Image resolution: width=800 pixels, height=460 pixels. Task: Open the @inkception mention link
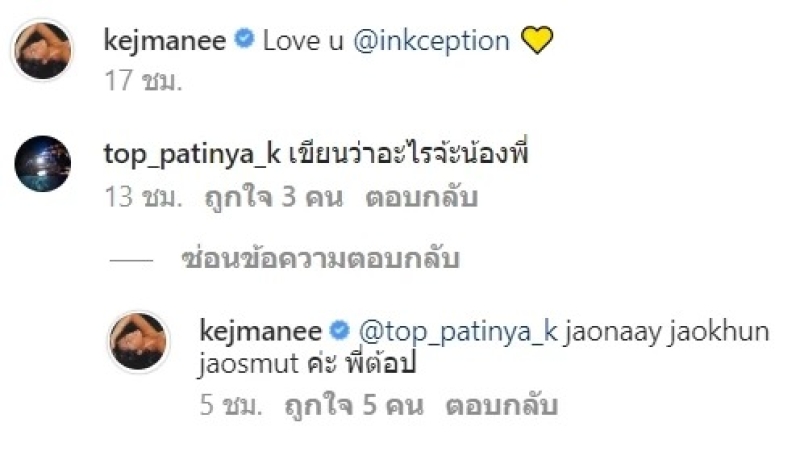[434, 40]
